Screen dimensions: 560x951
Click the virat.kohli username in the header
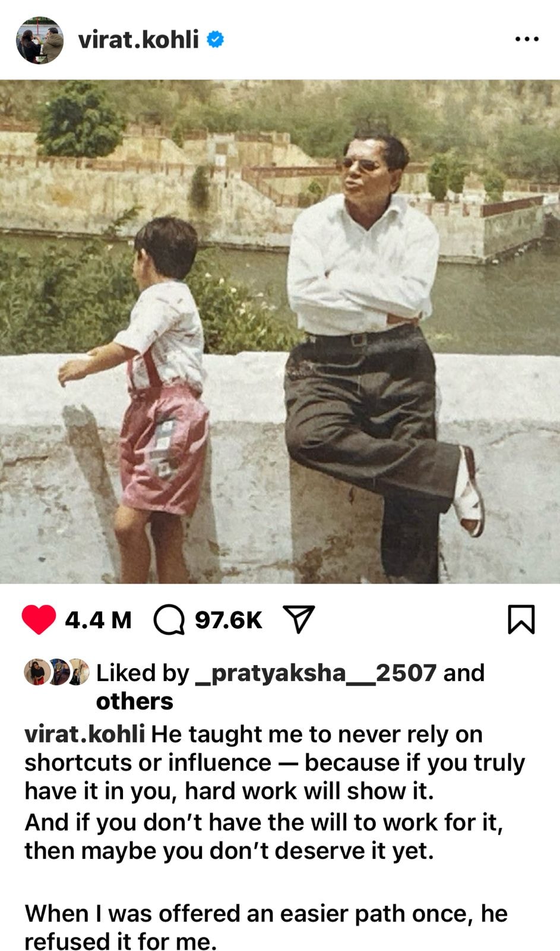click(138, 40)
